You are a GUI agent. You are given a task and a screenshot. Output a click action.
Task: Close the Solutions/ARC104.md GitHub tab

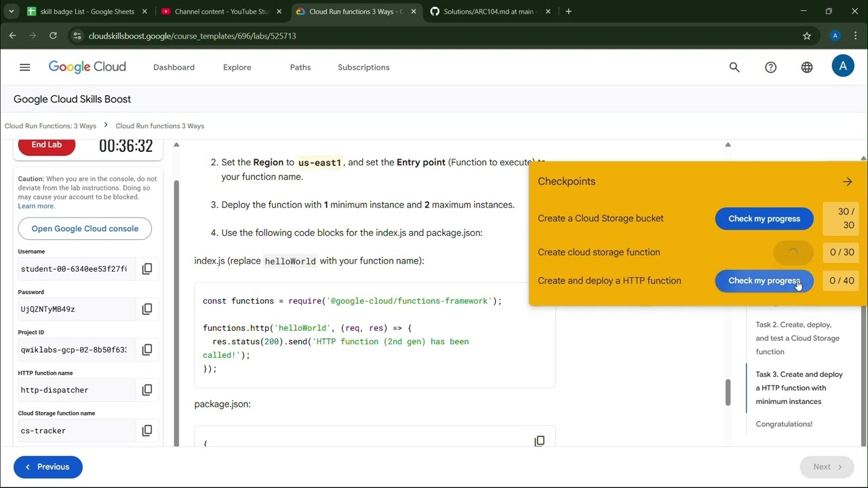[x=548, y=12]
